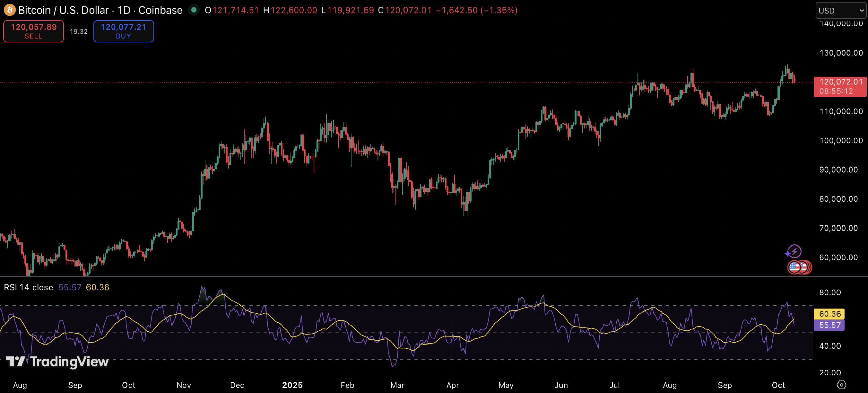Click the stacked red event circles
The image size is (868, 393).
tap(808, 268)
